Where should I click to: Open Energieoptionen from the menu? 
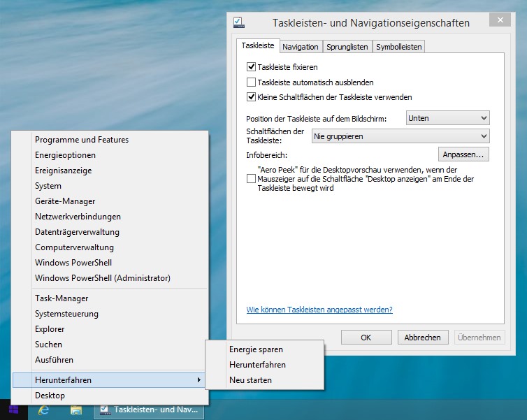coord(110,155)
